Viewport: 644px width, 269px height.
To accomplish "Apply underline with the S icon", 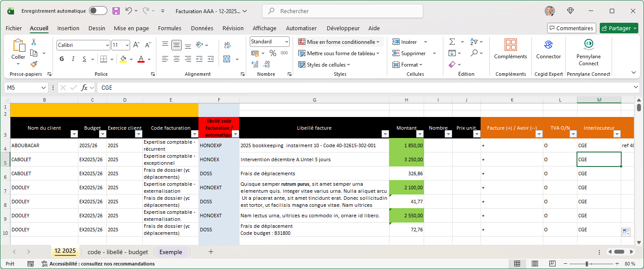I will click(85, 59).
